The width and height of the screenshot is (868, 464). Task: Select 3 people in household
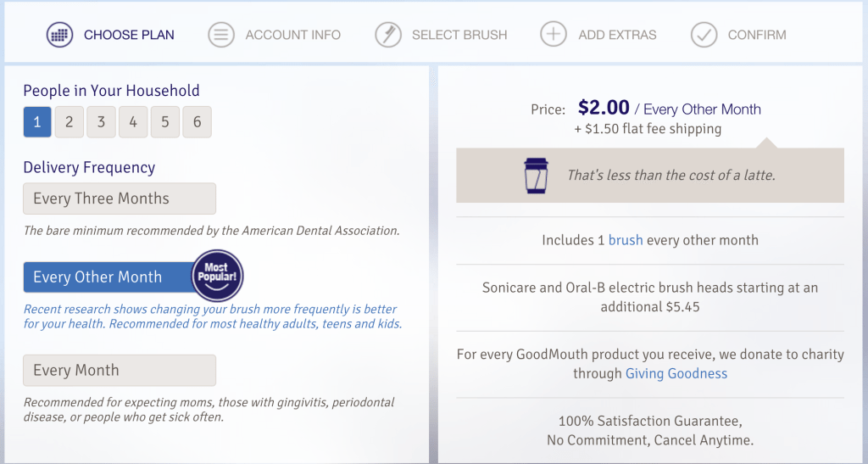coord(102,122)
